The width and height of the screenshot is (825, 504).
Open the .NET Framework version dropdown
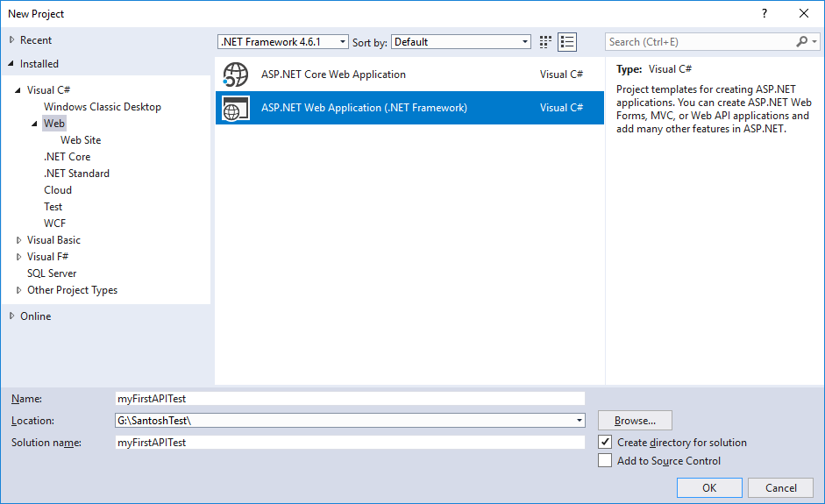(283, 41)
